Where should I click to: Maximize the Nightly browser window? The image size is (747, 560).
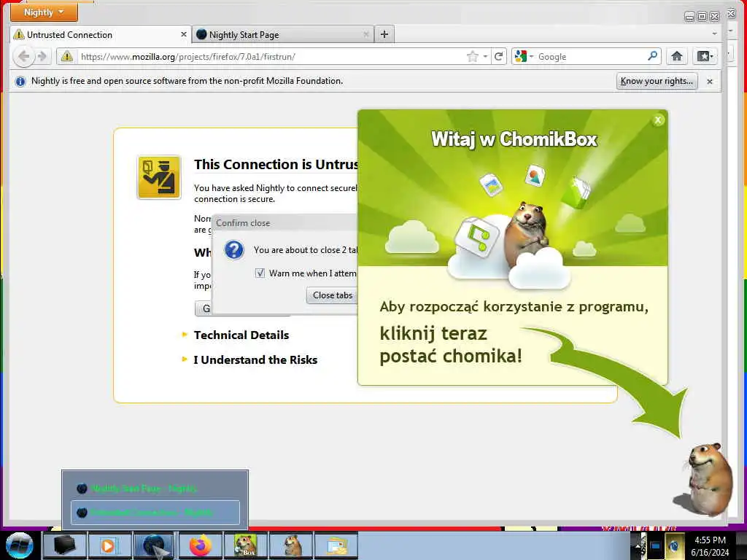tap(703, 17)
